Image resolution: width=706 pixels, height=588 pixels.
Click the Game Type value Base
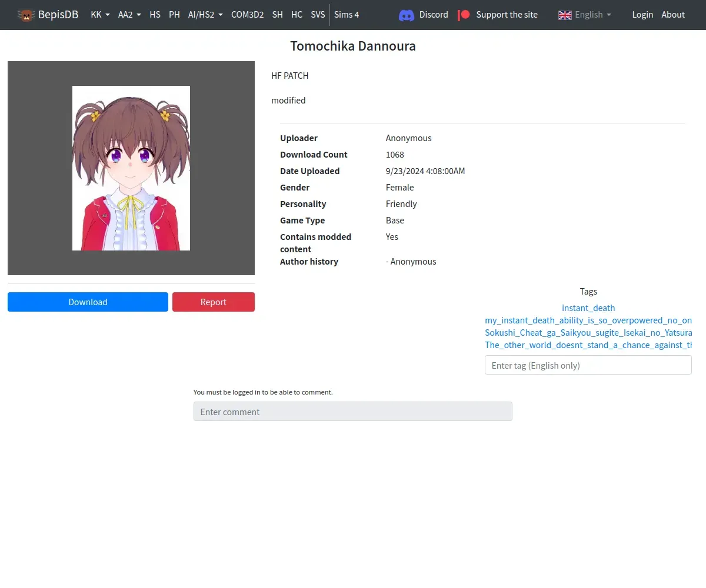[x=395, y=220]
